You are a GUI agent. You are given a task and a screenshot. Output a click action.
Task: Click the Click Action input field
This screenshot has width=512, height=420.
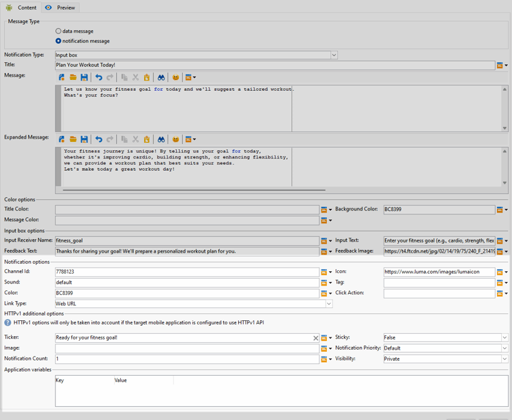pyautogui.click(x=439, y=293)
